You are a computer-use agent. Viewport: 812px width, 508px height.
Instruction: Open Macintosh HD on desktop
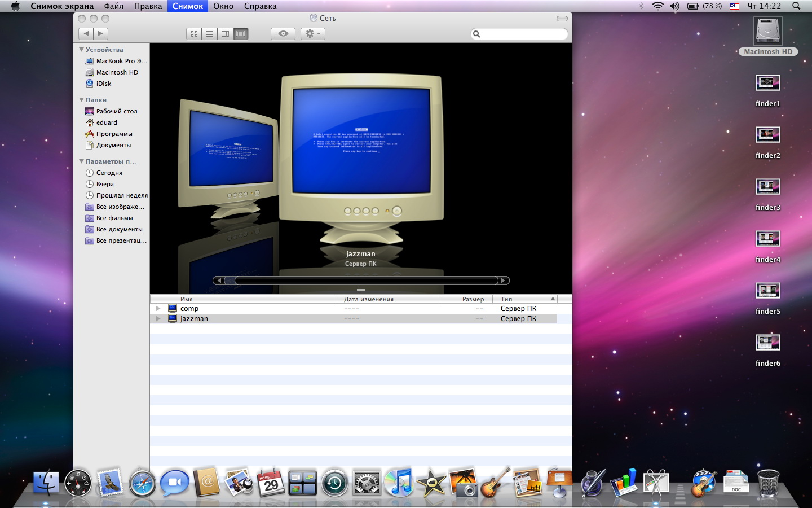(x=768, y=36)
